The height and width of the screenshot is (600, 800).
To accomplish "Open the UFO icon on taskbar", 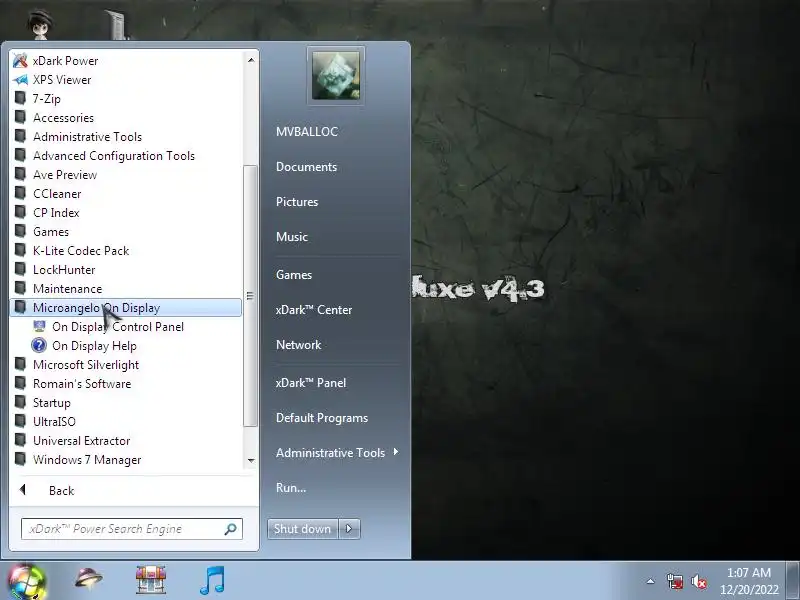I will tap(88, 580).
